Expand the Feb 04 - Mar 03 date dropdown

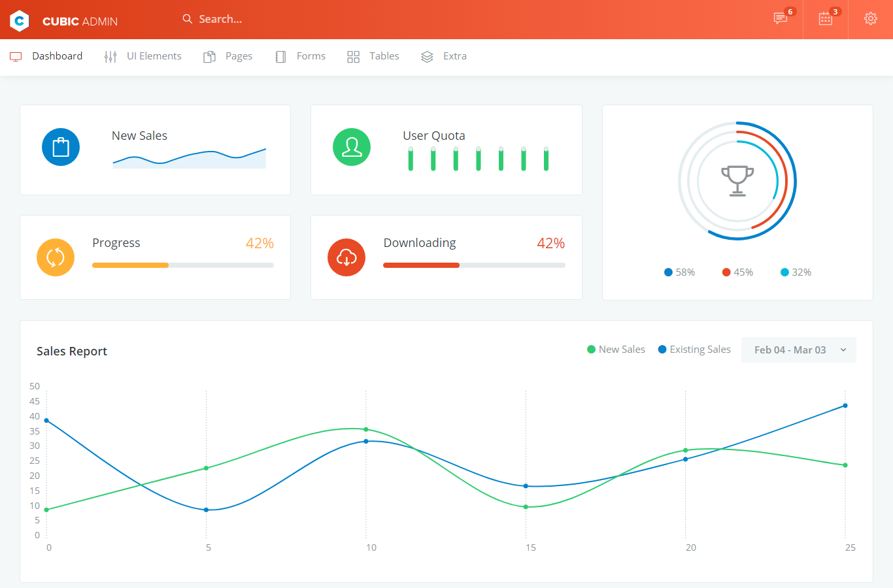click(x=798, y=350)
